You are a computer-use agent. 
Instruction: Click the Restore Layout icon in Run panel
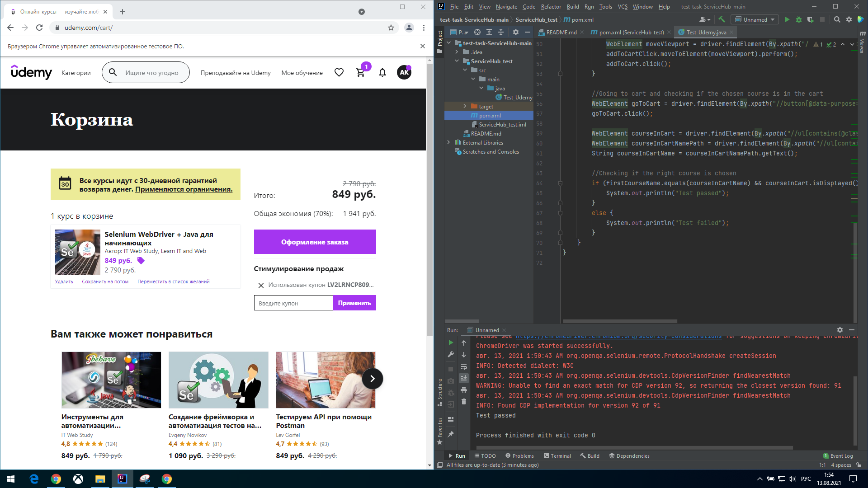click(x=451, y=419)
